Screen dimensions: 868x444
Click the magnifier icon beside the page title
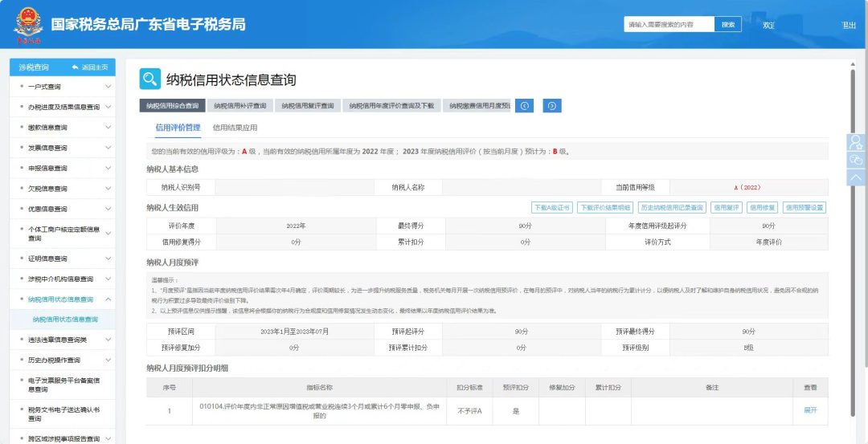(150, 79)
